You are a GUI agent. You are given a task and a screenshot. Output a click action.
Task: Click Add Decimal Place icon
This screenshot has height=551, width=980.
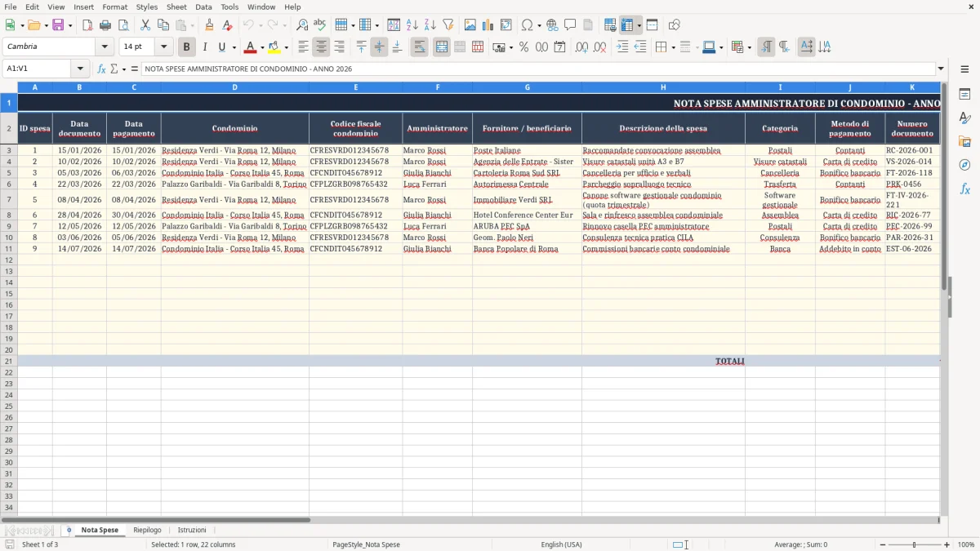point(581,47)
